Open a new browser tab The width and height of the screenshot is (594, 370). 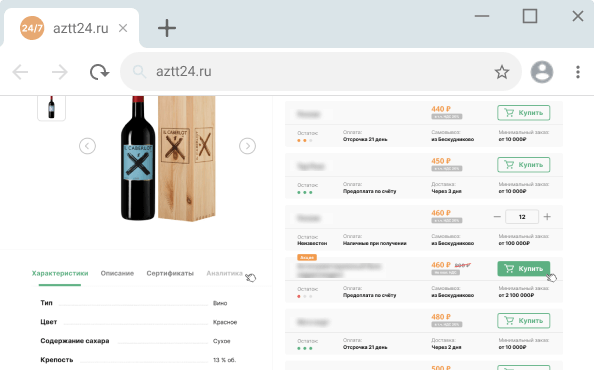coord(167,28)
